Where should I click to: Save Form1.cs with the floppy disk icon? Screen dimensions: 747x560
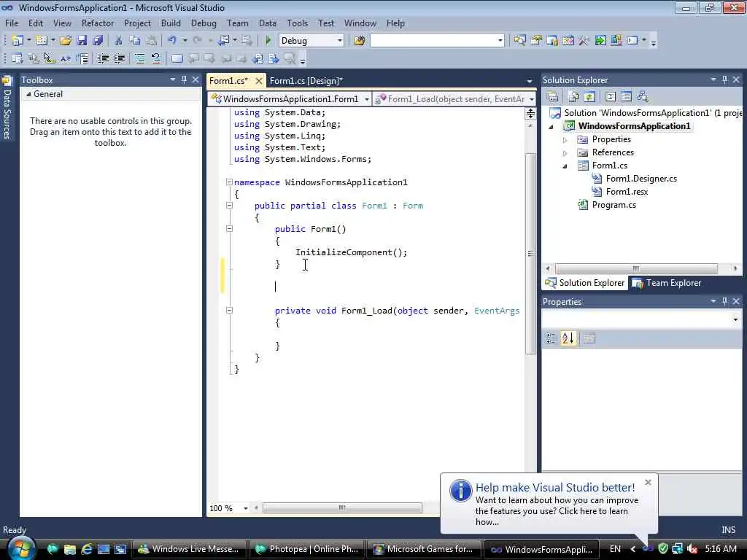click(x=82, y=41)
